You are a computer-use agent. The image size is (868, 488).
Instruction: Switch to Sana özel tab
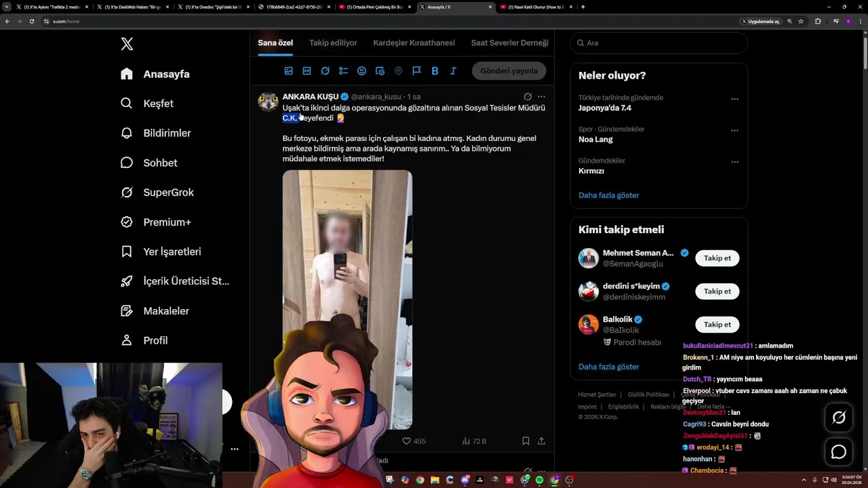click(x=275, y=43)
